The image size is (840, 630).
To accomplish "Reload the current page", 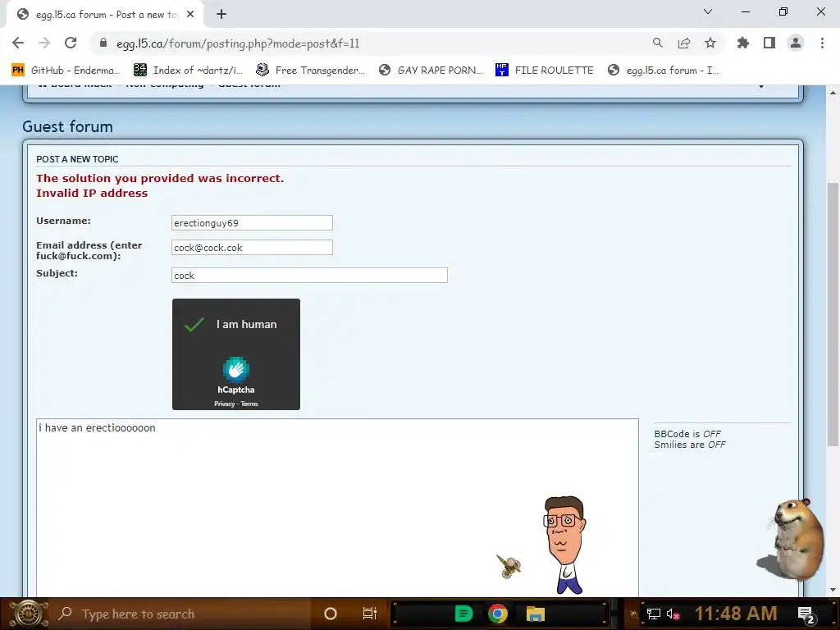I will coord(71,43).
